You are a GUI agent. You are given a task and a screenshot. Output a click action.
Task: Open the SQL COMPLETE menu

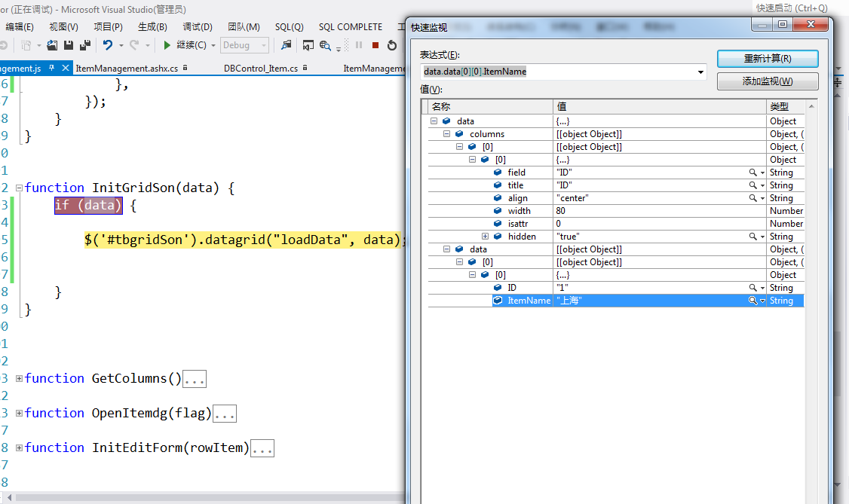(351, 26)
